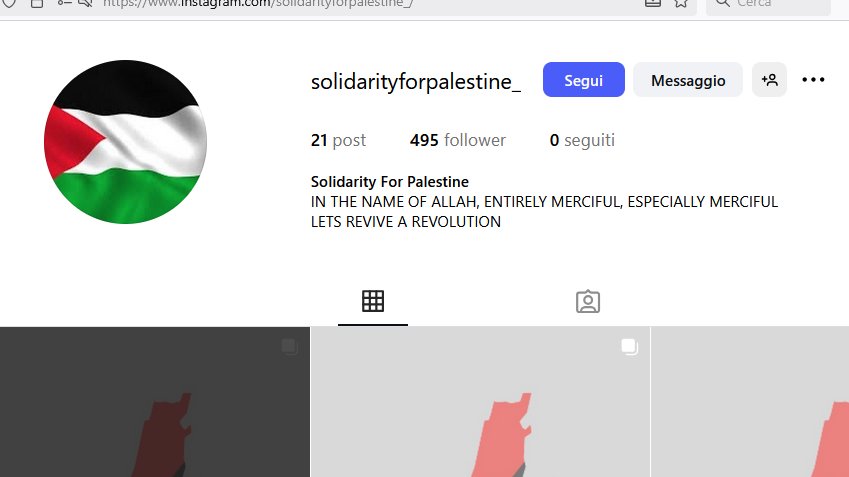Click the instagram.com address bar URL
The width and height of the screenshot is (849, 477).
point(258,4)
